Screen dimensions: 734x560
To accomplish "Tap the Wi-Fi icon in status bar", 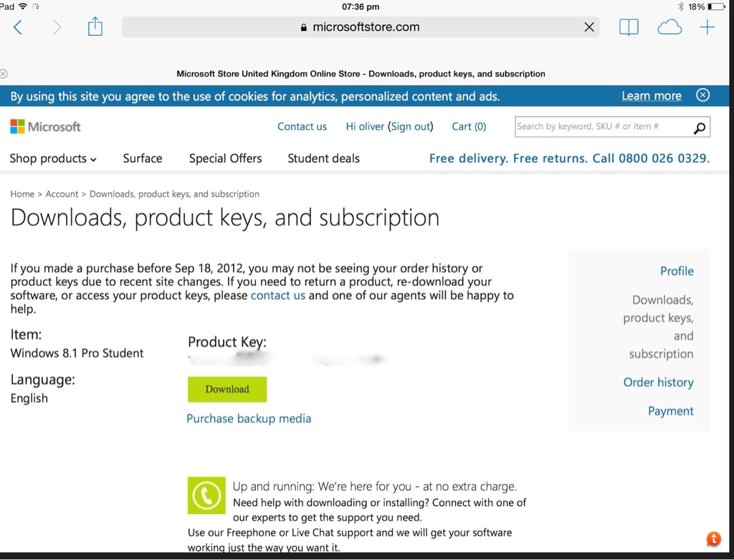I will [x=22, y=6].
